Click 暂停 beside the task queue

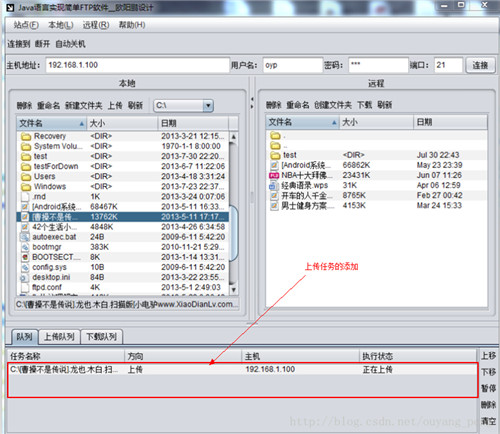pyautogui.click(x=488, y=388)
